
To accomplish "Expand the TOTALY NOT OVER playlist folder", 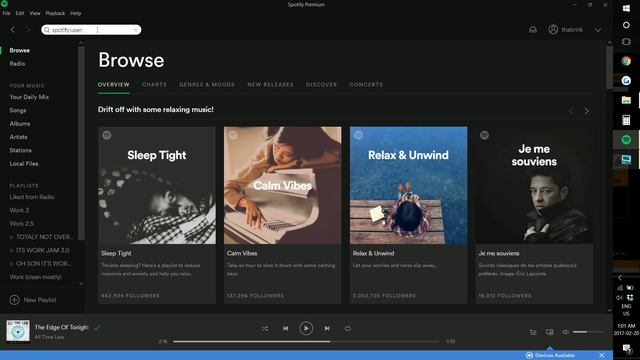I will click(x=11, y=237).
